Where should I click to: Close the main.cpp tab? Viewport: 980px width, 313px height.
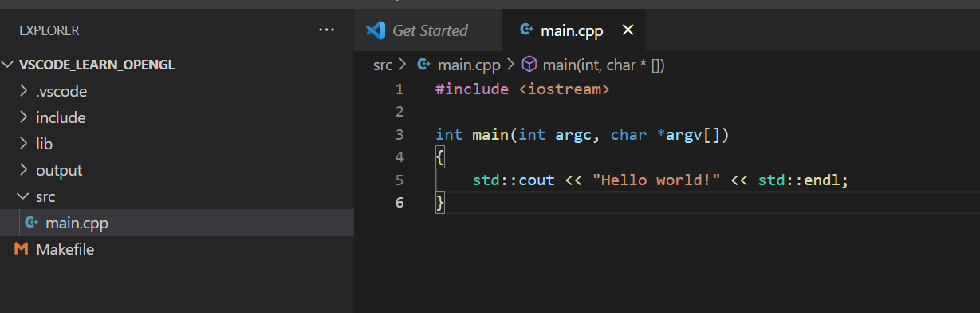(628, 30)
